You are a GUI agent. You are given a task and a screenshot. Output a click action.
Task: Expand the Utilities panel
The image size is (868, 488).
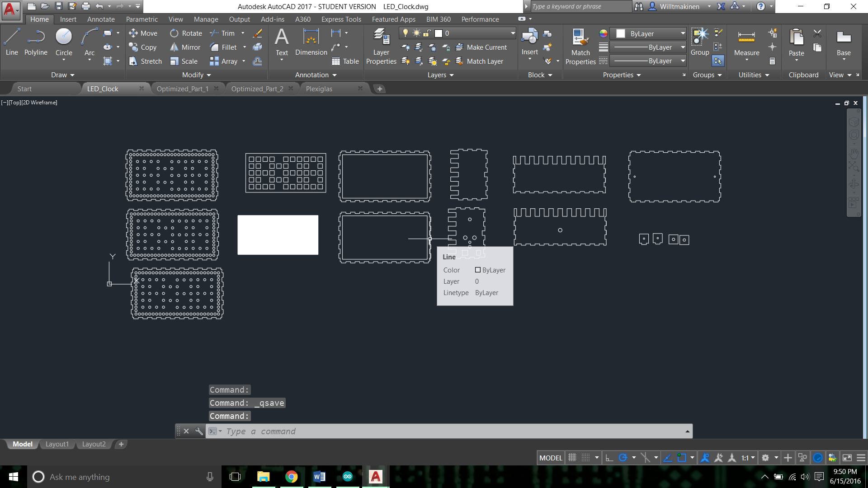tap(754, 75)
